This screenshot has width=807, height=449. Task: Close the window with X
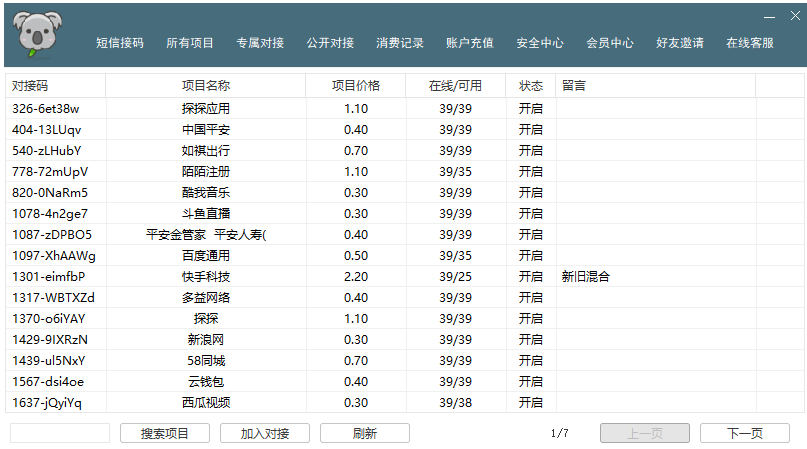pyautogui.click(x=795, y=16)
